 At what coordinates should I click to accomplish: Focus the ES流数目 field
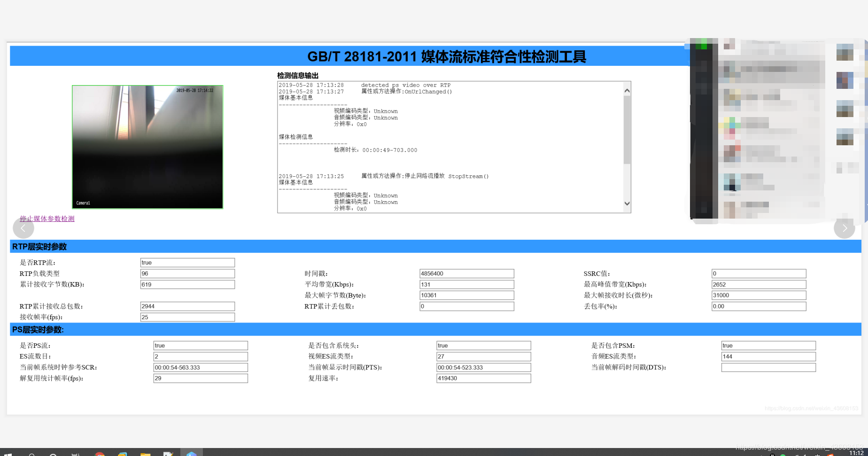(x=201, y=356)
